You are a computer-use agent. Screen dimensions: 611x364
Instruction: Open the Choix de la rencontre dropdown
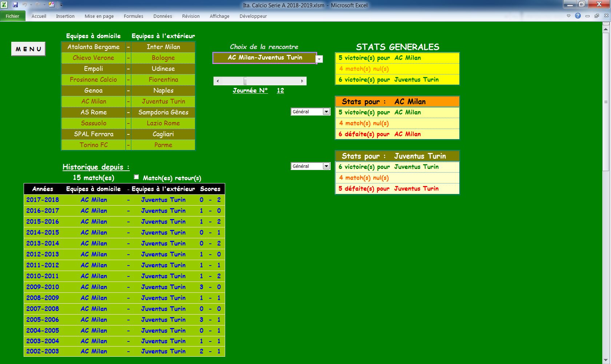(x=319, y=59)
